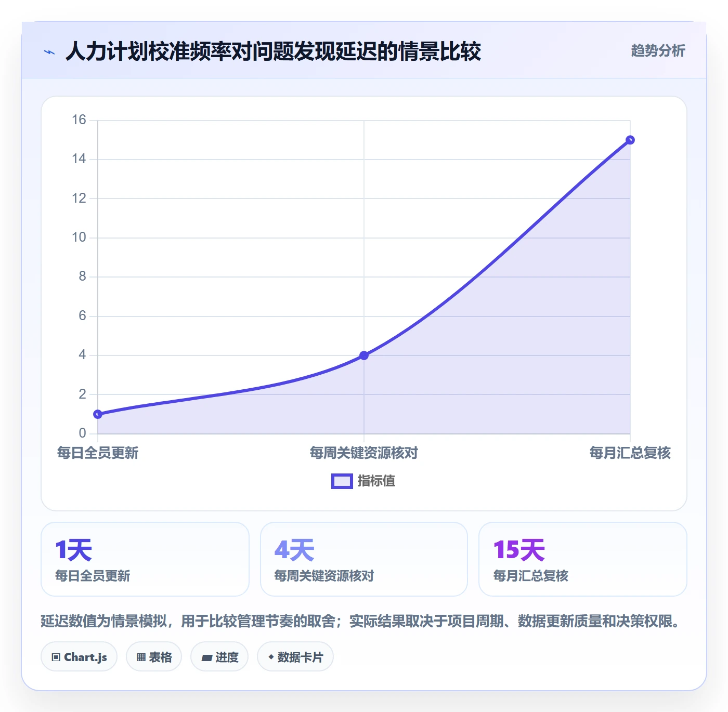Click the 每日全员更新 x-axis label
This screenshot has width=728, height=712.
tap(98, 453)
